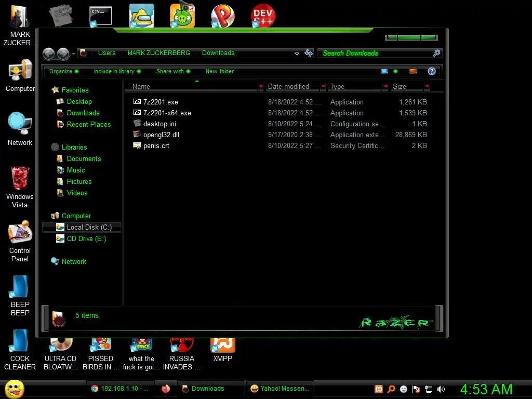Sort by the Type column header
Screen dimensions: 532x399
355,87
